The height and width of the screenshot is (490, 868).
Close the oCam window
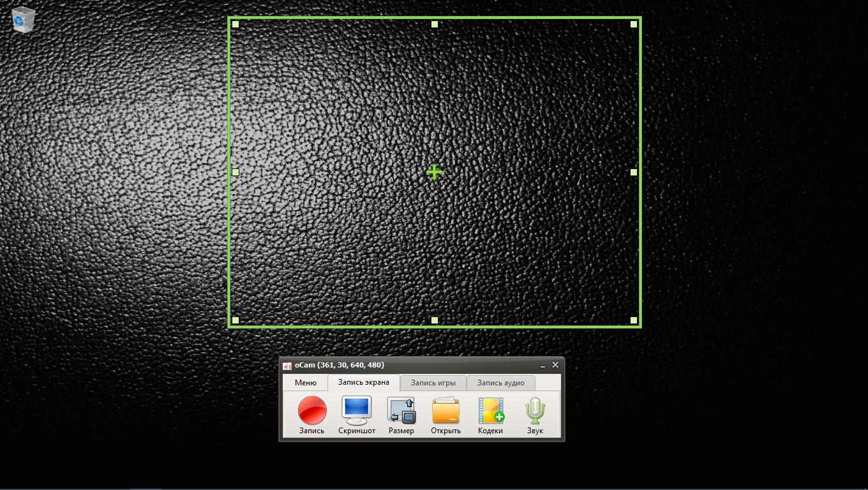click(x=555, y=365)
